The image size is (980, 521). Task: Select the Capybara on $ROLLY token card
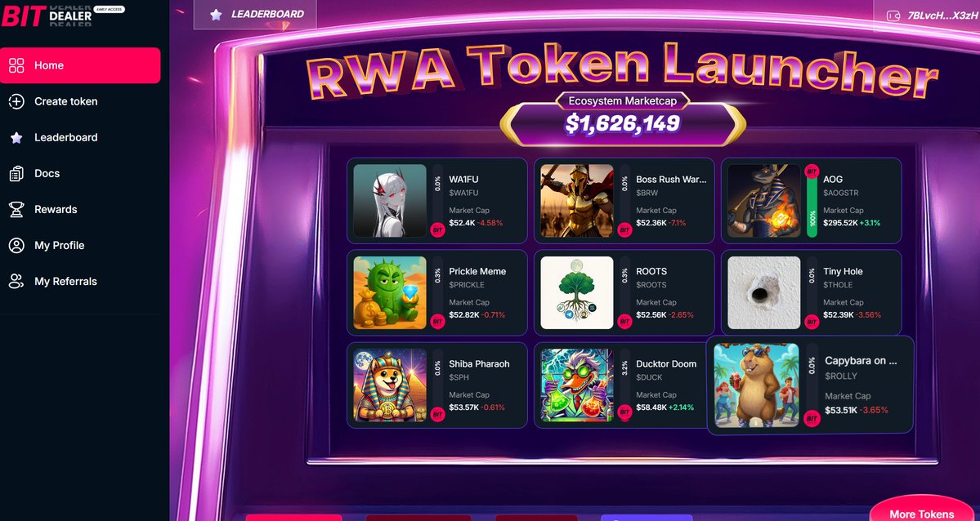(810, 384)
